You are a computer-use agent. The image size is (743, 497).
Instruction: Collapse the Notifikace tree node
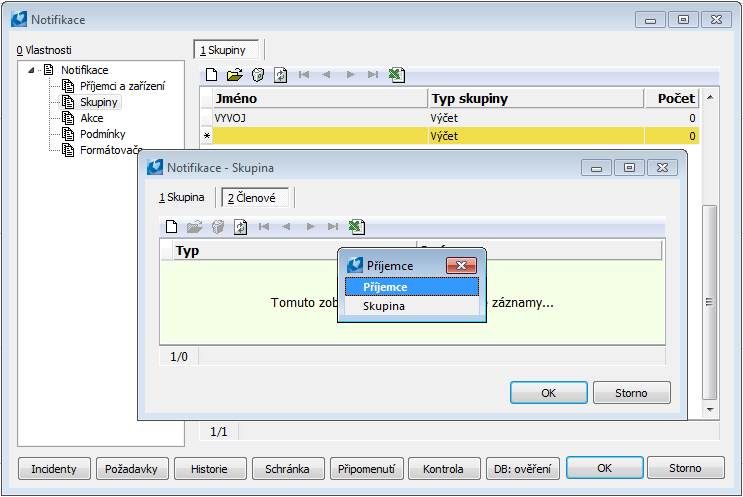coord(31,70)
